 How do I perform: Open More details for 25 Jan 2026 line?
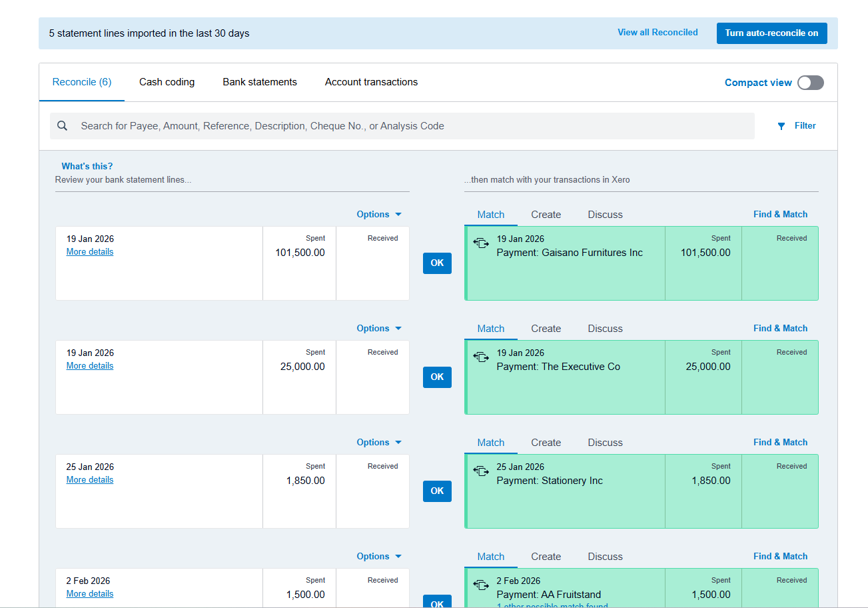coord(90,480)
